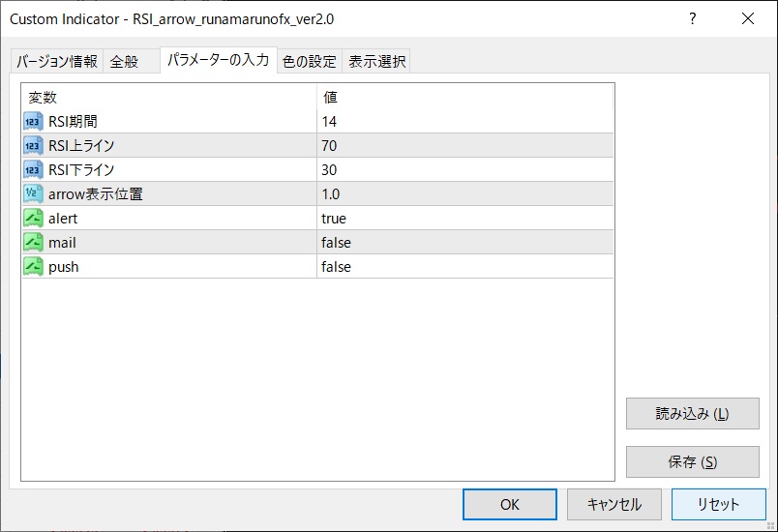The image size is (778, 532).
Task: Click the 値 column header
Action: [x=464, y=97]
